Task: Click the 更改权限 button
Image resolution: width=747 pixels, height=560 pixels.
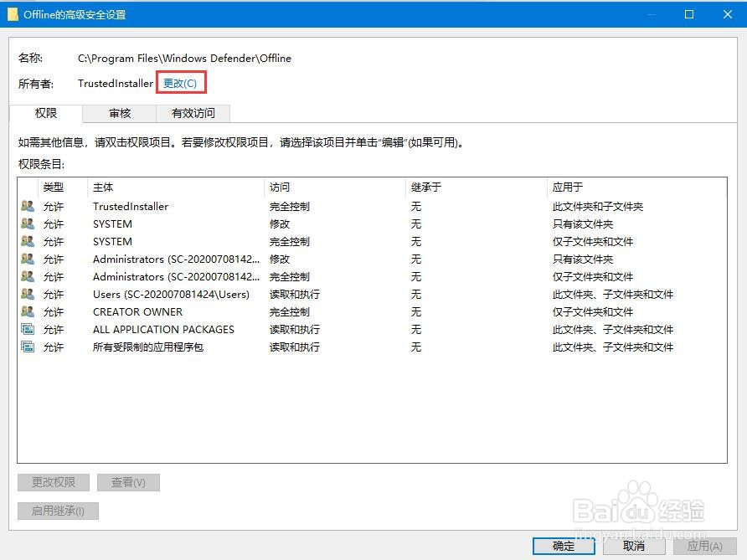Action: (54, 482)
